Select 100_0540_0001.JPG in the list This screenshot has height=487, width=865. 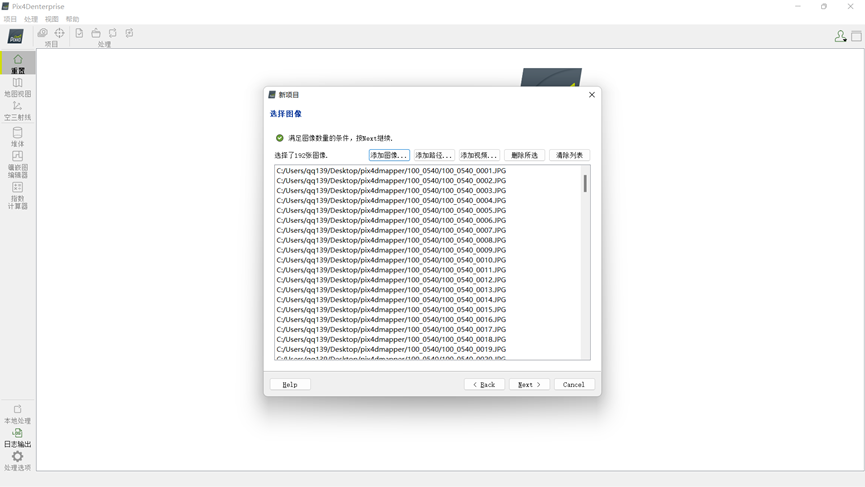tap(391, 171)
